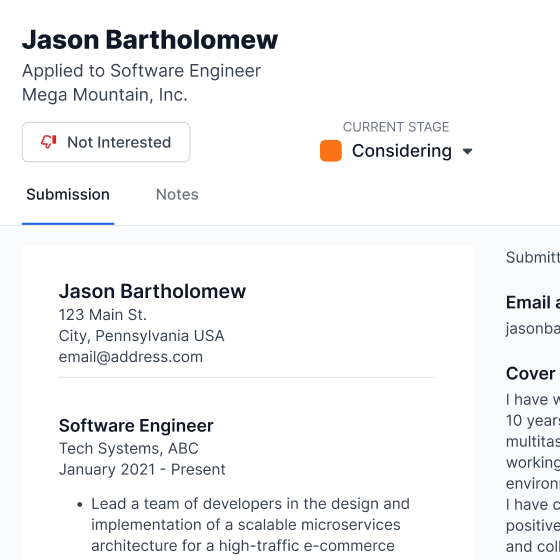This screenshot has height=560, width=560.
Task: Switch to the Notes tab
Action: pos(177,195)
